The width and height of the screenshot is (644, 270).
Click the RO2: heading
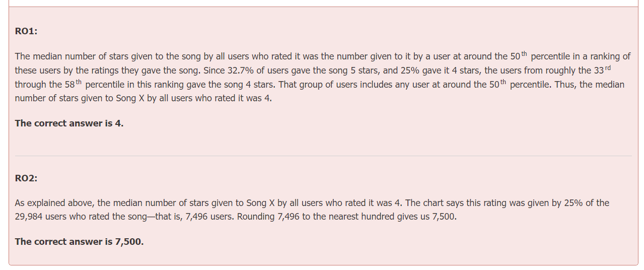[26, 178]
